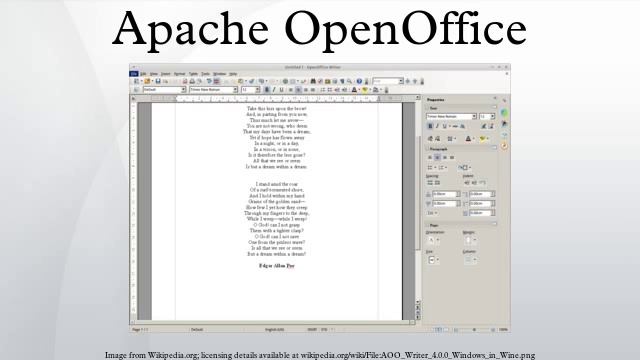
Task: Click sidebar Strikethrough icon
Action: (x=455, y=126)
